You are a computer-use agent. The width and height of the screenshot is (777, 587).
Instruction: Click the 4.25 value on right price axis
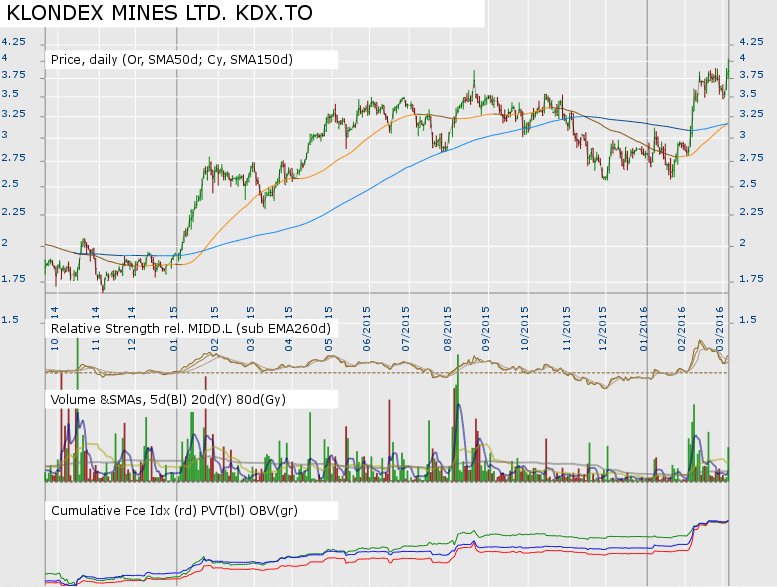click(x=751, y=42)
